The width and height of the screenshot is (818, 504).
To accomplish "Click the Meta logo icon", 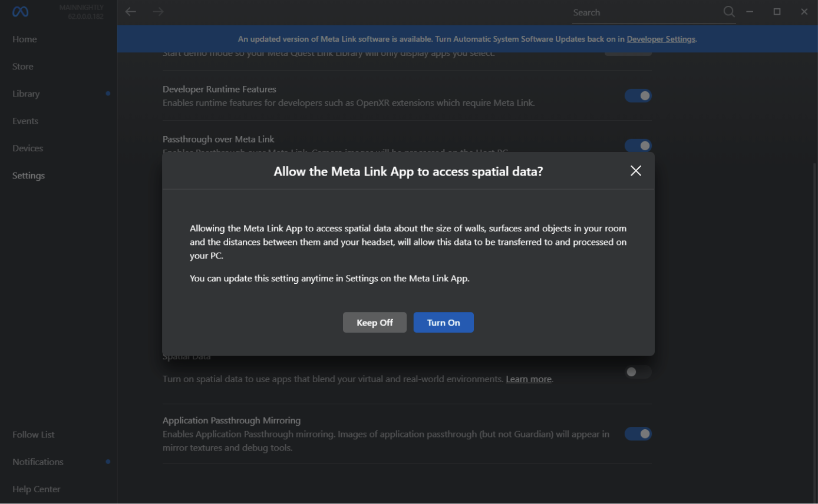I will click(x=21, y=12).
